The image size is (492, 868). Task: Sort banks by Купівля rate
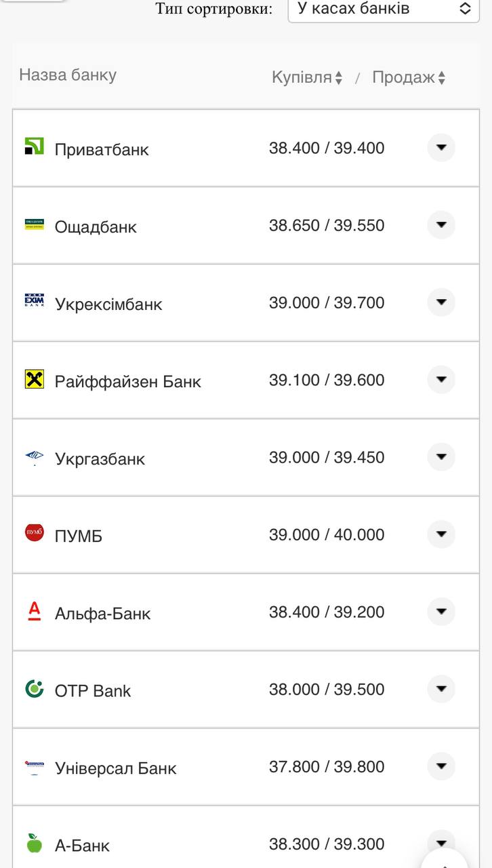(x=307, y=78)
